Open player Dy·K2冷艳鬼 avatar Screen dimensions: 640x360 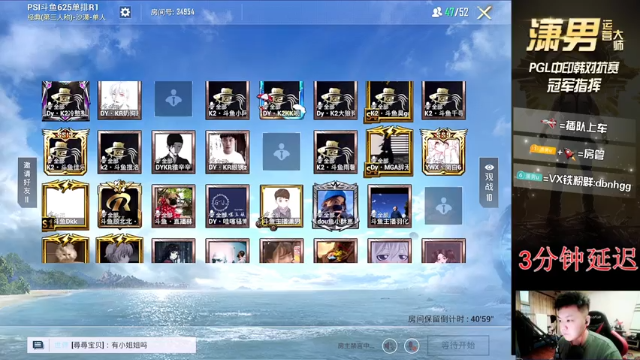point(65,100)
